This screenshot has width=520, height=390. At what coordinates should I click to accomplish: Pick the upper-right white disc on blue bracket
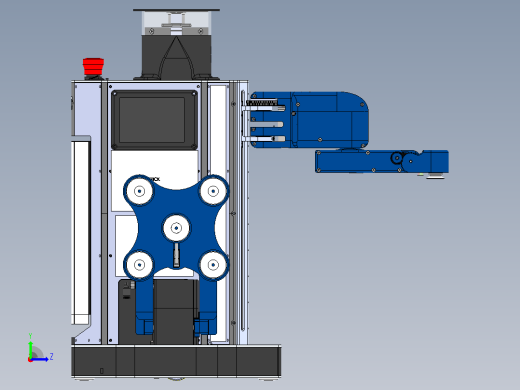(x=213, y=191)
